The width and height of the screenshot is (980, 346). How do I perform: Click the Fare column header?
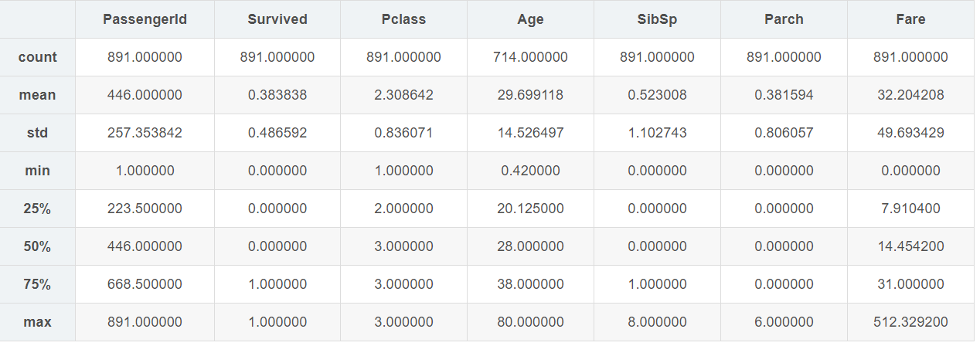pos(910,19)
